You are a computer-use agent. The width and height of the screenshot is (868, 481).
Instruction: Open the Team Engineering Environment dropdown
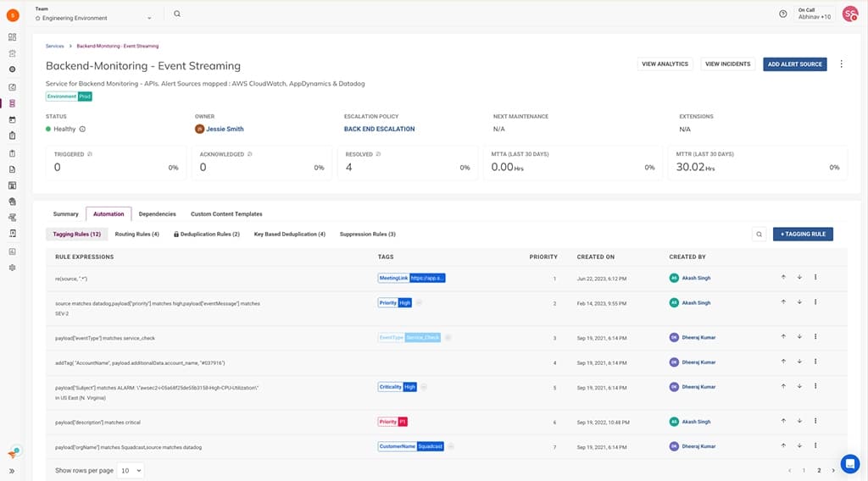[93, 18]
